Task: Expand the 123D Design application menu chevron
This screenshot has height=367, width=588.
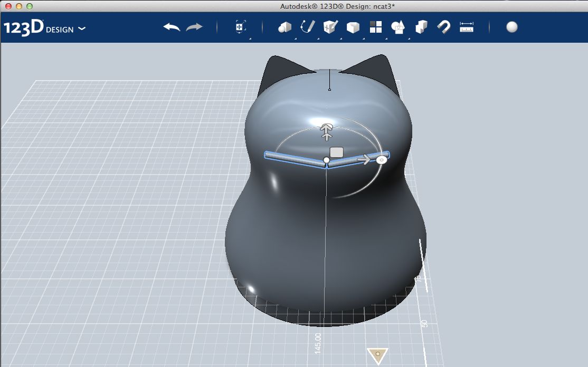Action: [x=82, y=28]
